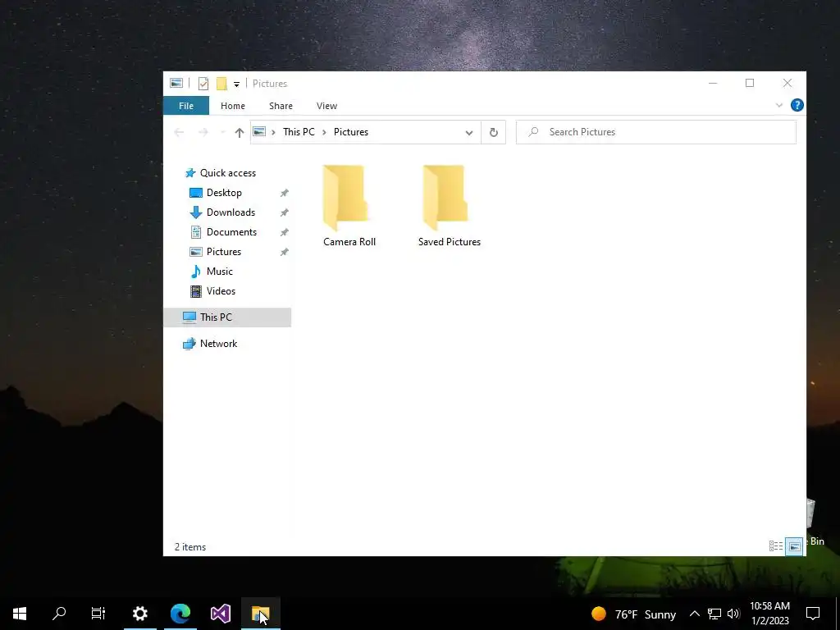This screenshot has height=630, width=840.
Task: Open the File ribbon tab
Action: tap(186, 106)
